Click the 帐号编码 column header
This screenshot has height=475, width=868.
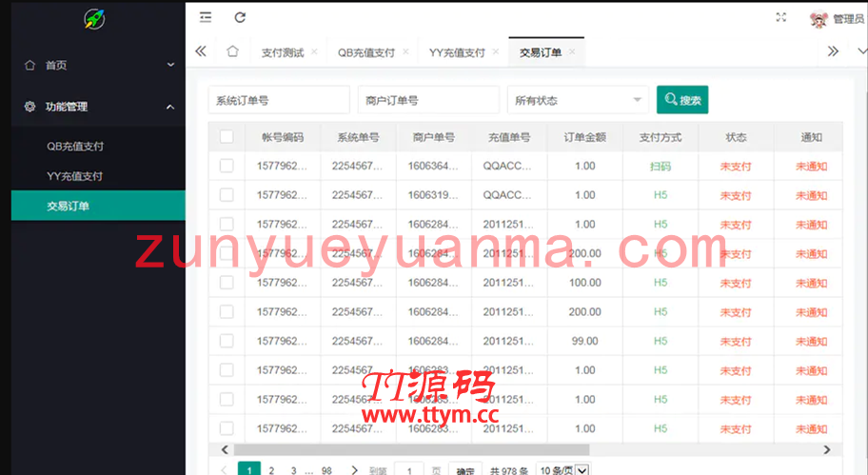[283, 137]
